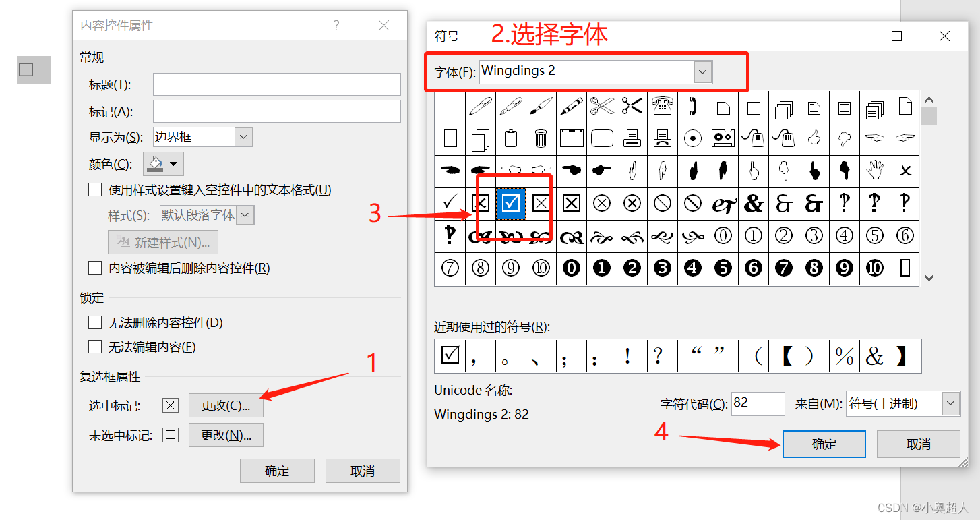
Task: Pick the recent percent sign symbol
Action: coord(845,356)
